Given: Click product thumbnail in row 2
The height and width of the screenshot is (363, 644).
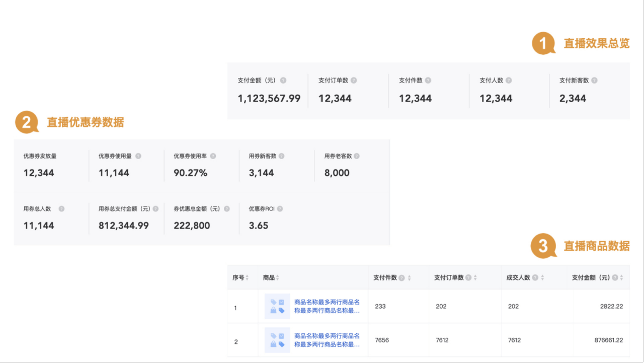Looking at the screenshot, I should tap(277, 340).
